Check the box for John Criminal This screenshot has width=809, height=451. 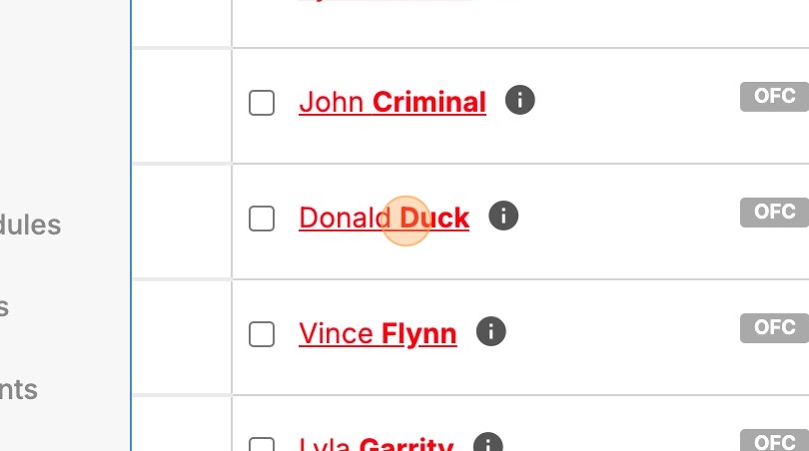[x=262, y=102]
